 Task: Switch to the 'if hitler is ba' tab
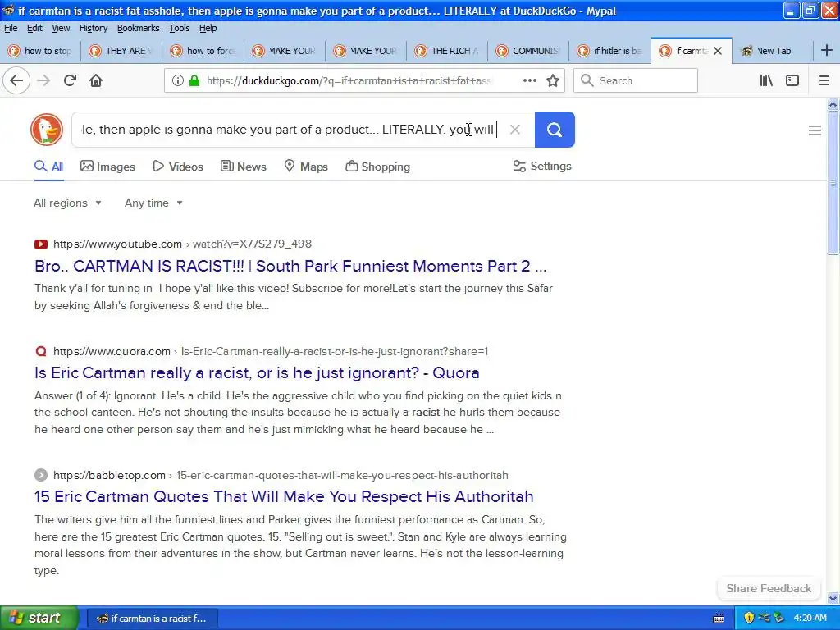[609, 51]
